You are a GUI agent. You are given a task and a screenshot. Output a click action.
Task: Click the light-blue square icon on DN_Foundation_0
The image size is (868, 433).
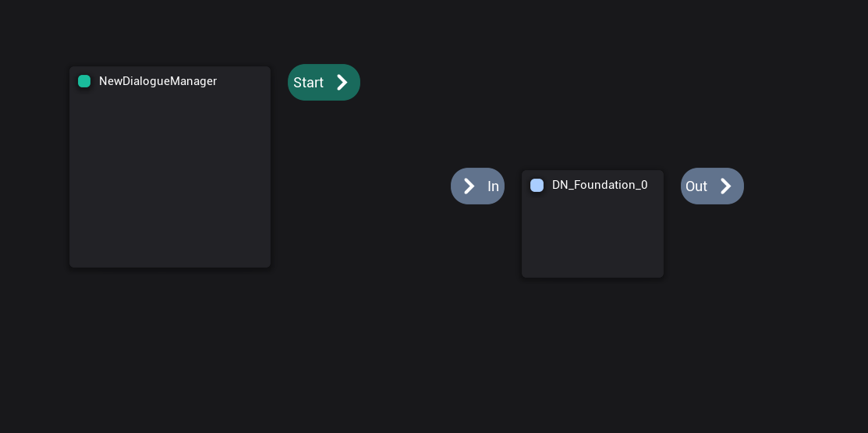coord(537,185)
